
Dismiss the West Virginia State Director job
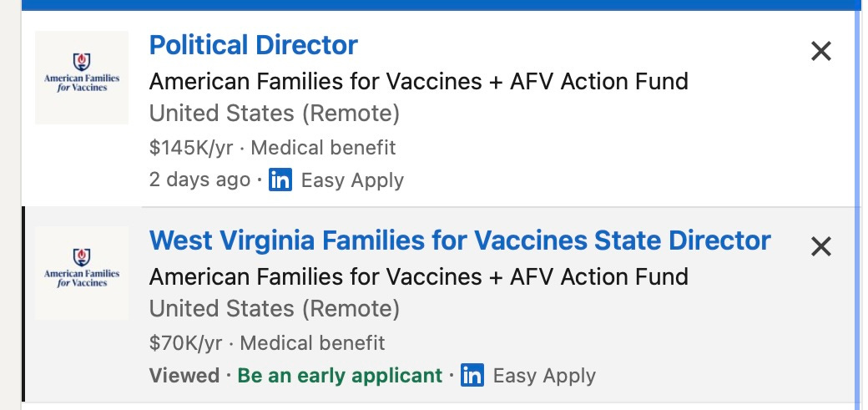[821, 246]
